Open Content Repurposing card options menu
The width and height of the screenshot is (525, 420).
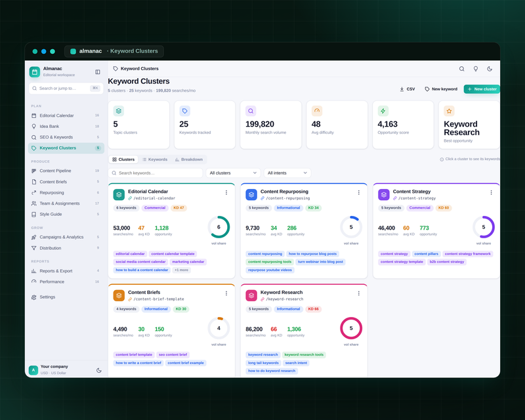[x=358, y=192]
